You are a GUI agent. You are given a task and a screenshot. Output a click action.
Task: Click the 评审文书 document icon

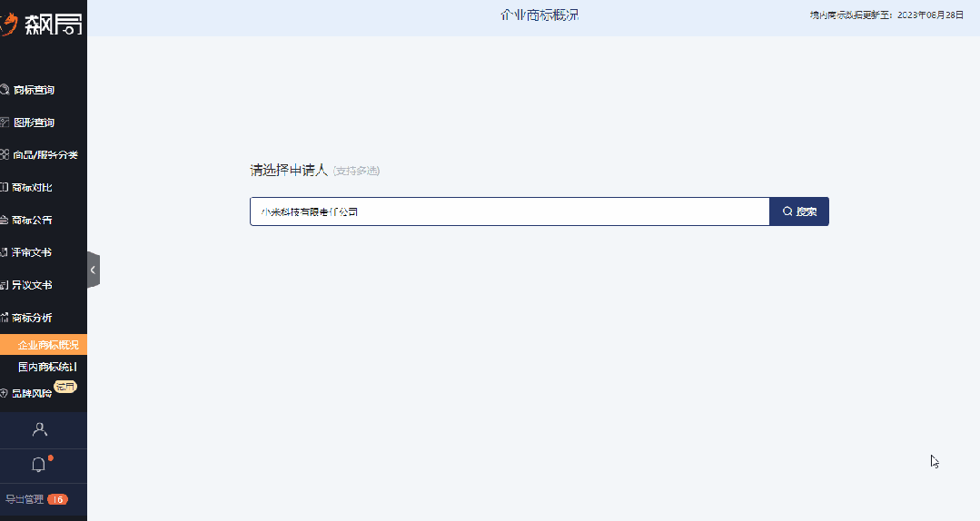pos(4,252)
